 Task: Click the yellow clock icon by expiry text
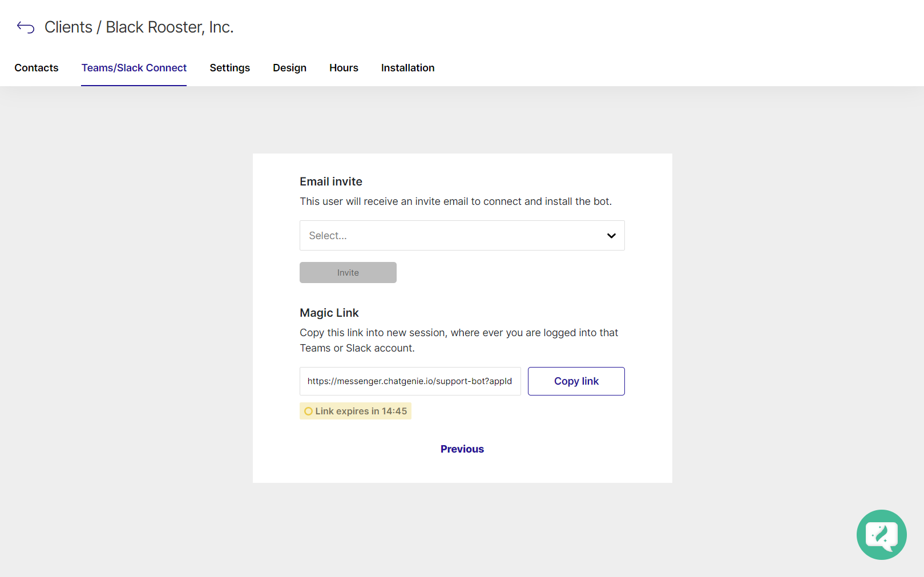(308, 411)
